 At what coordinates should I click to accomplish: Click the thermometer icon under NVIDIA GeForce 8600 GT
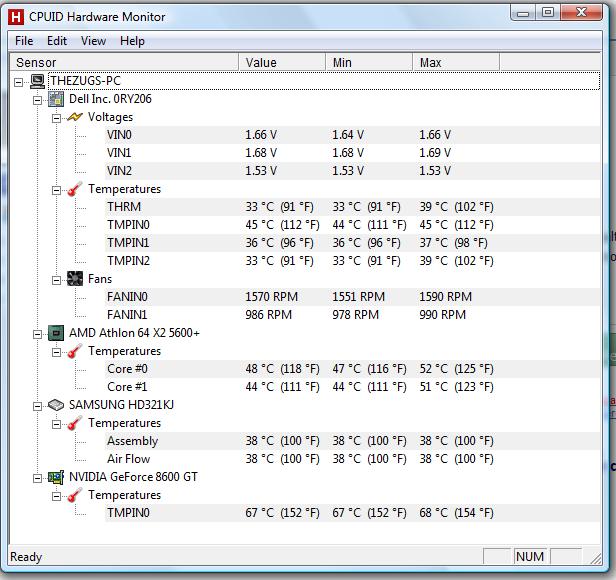75,495
